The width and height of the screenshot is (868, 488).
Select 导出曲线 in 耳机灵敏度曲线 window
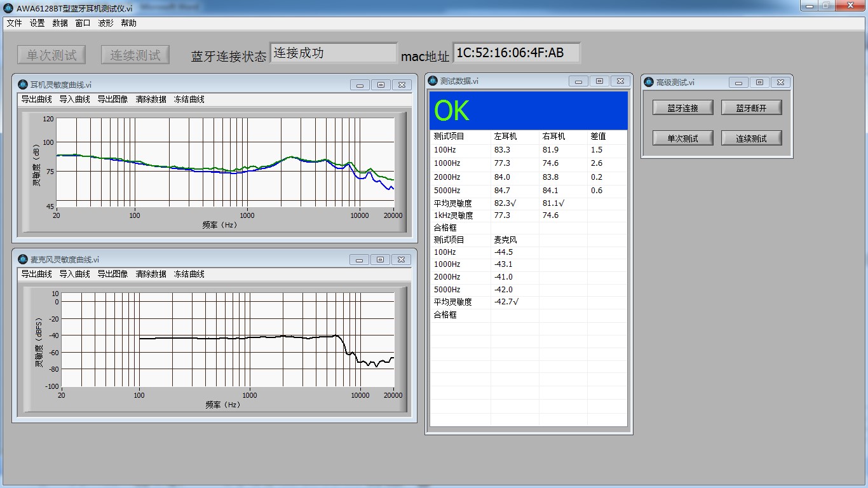pyautogui.click(x=36, y=99)
